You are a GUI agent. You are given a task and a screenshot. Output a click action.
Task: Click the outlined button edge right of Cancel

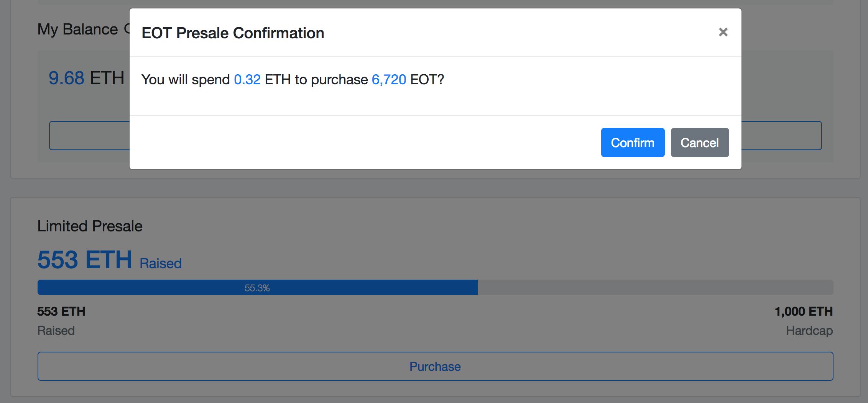(781, 136)
